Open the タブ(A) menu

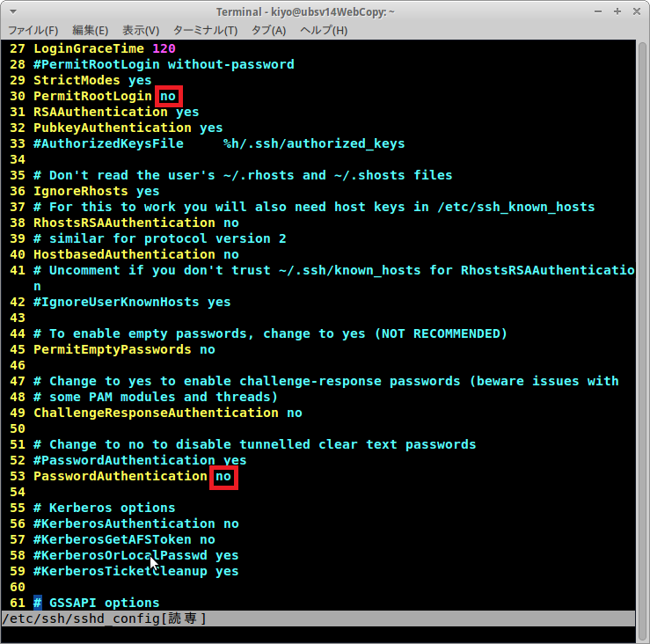tap(268, 30)
